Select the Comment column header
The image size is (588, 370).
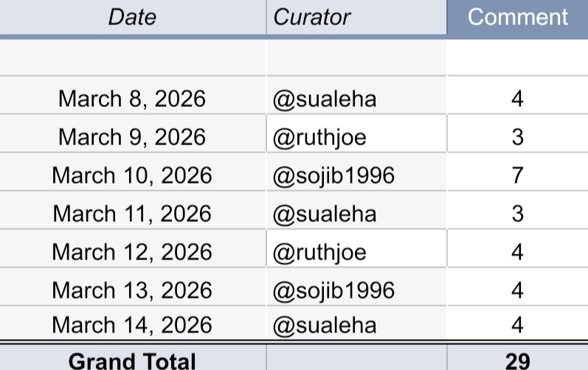pyautogui.click(x=517, y=17)
